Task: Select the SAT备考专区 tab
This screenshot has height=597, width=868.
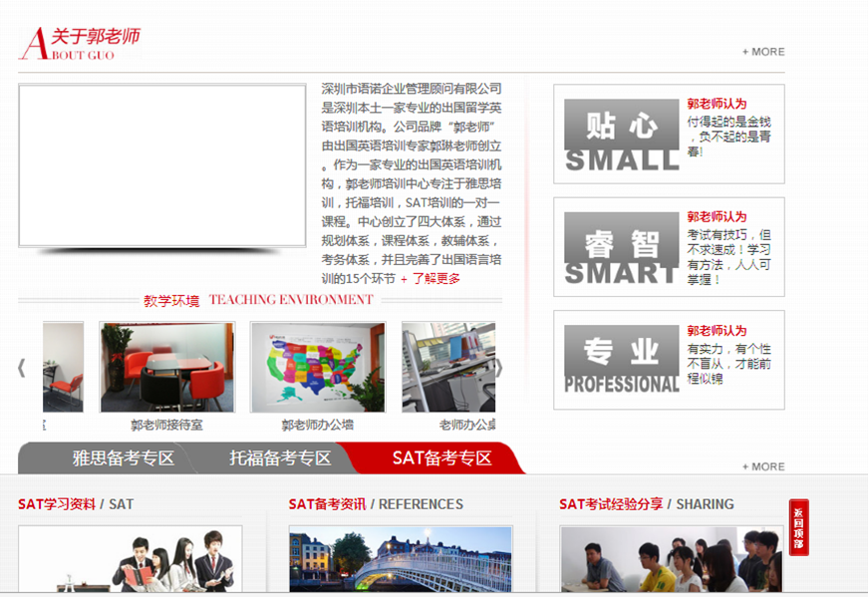Action: click(441, 458)
